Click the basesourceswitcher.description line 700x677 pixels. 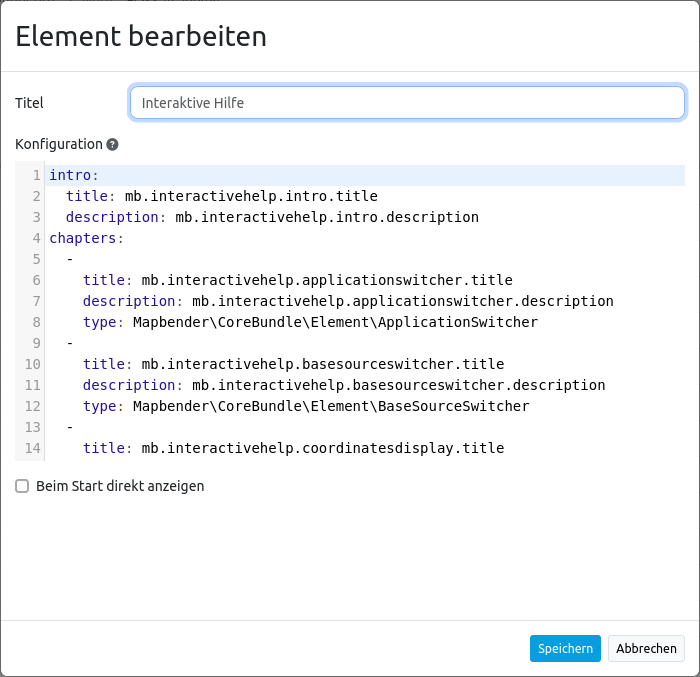[x=343, y=385]
